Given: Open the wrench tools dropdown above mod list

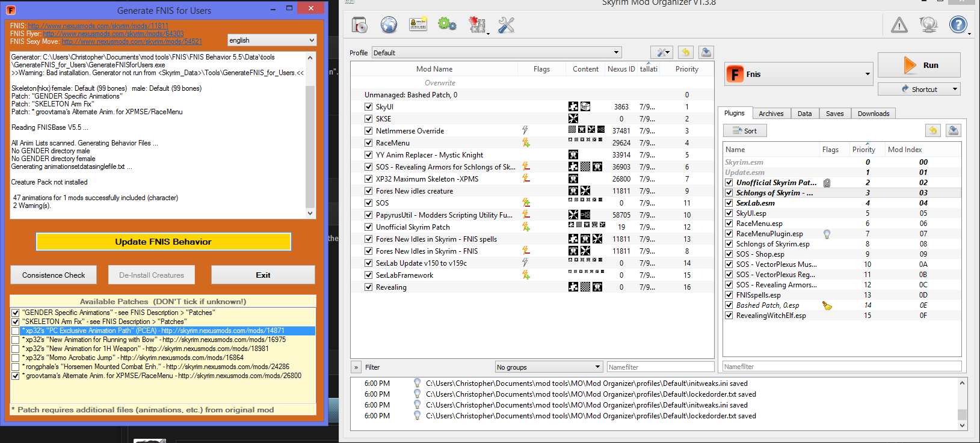Looking at the screenshot, I should [x=661, y=52].
